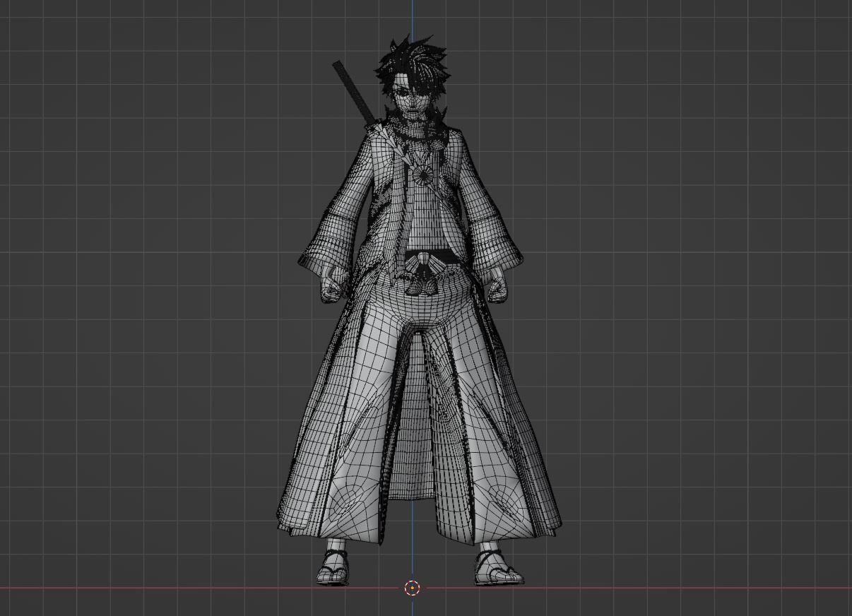Click the 3D cursor at world origin

point(413,588)
